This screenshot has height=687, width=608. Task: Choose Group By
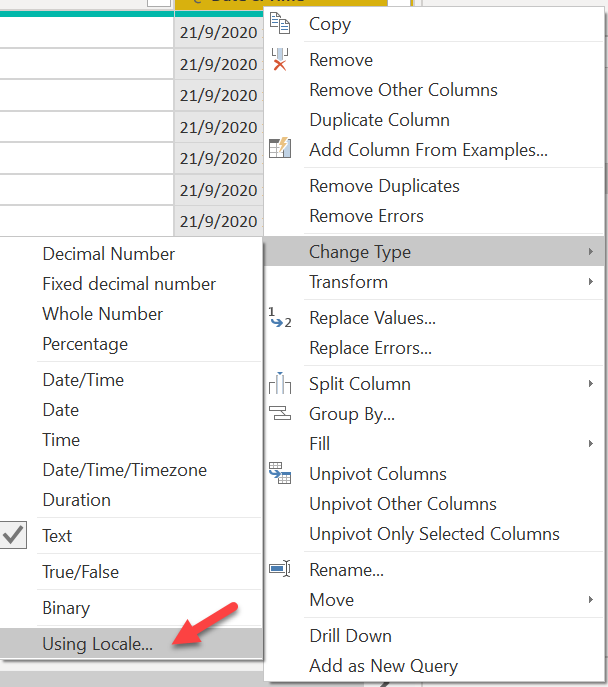pos(352,414)
